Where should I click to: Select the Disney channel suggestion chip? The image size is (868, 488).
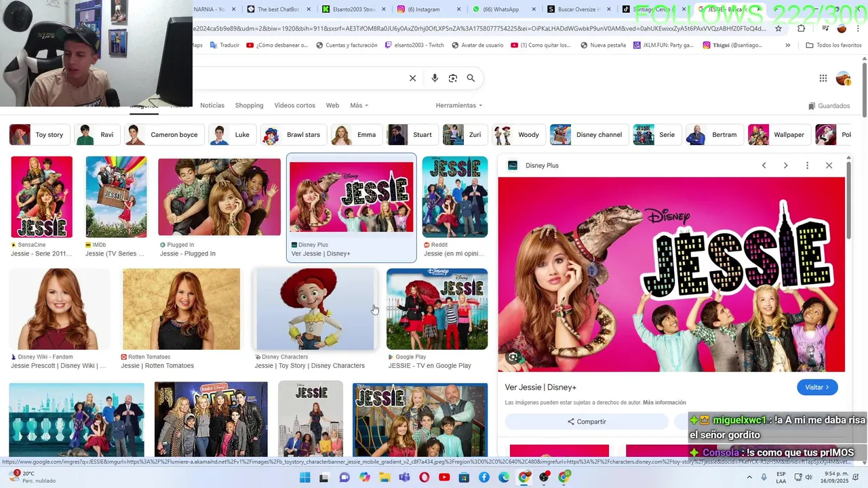click(x=589, y=135)
